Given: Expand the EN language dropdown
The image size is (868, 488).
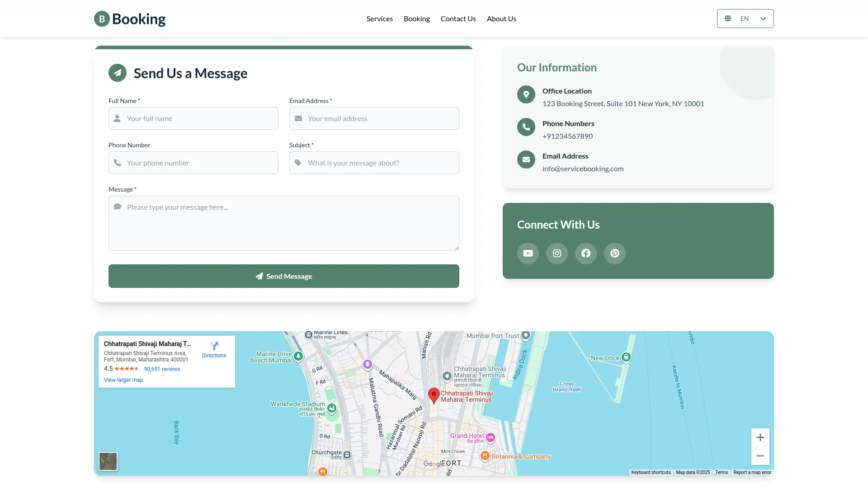Looking at the screenshot, I should tap(745, 19).
